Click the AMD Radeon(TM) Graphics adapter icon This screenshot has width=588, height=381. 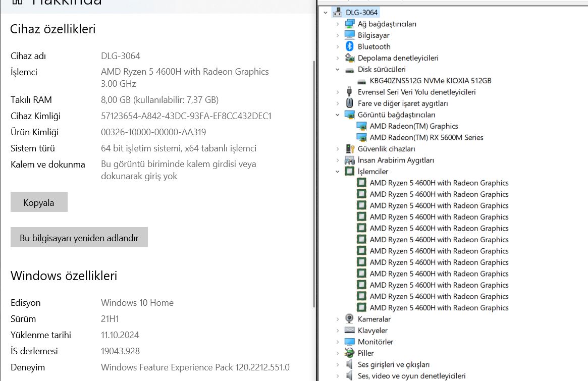click(361, 126)
